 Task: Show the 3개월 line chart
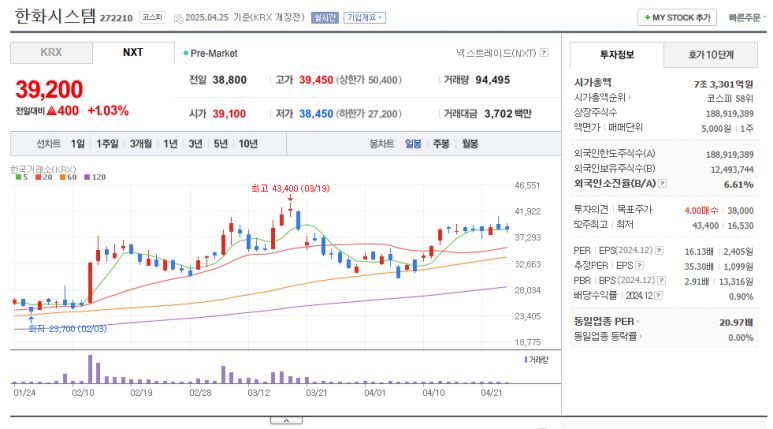[x=141, y=143]
